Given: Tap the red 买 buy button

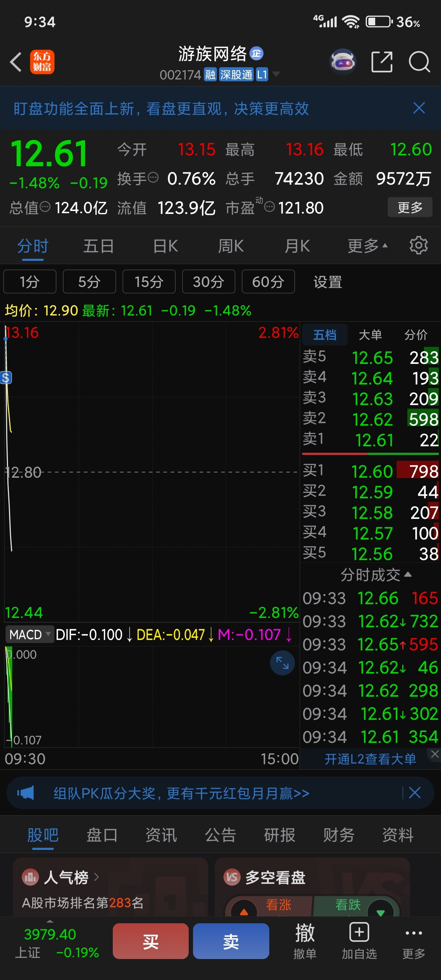Looking at the screenshot, I should pos(151,941).
